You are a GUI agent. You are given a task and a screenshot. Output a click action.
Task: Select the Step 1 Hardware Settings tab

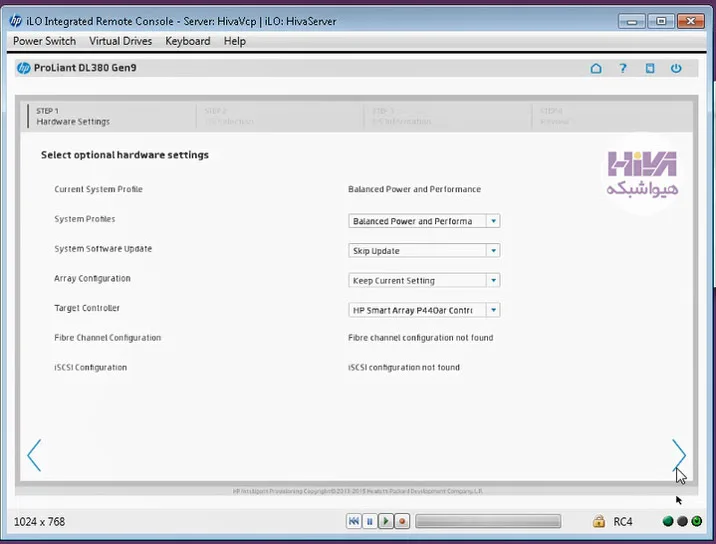(x=112, y=116)
